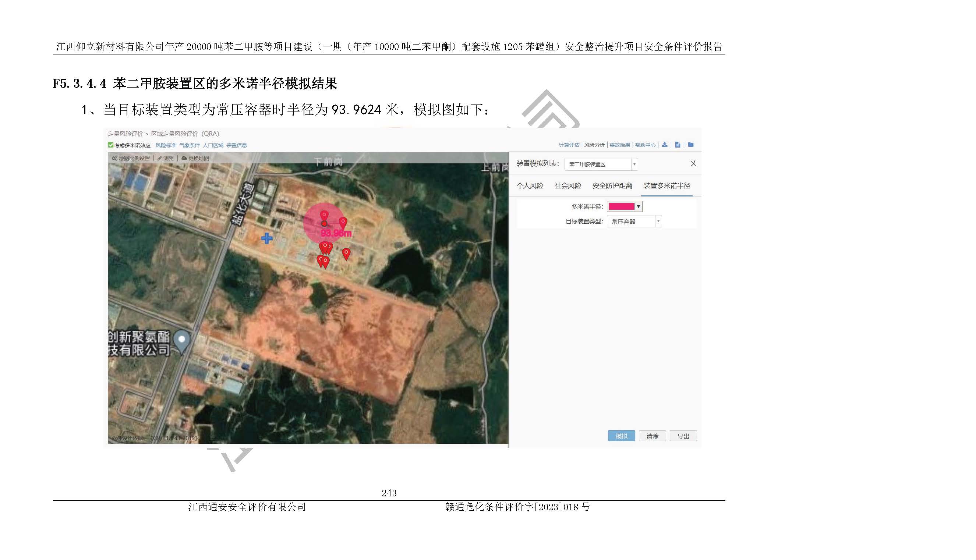Click the download icon in top toolbar
The height and width of the screenshot is (560, 976).
[x=664, y=145]
